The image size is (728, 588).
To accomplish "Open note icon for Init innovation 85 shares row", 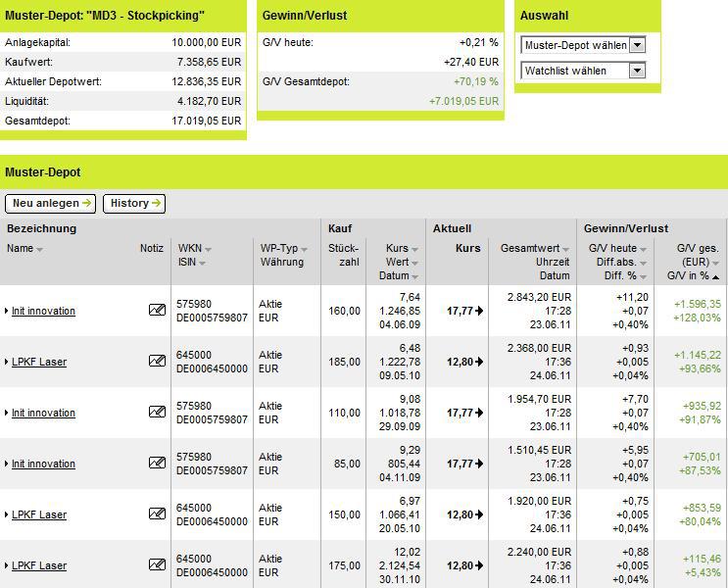I will (x=157, y=463).
